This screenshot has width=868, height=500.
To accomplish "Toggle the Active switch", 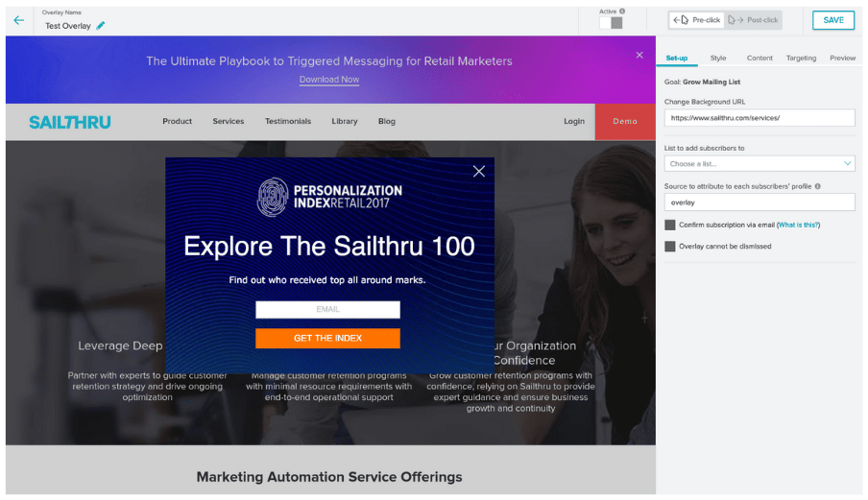I will coord(611,23).
